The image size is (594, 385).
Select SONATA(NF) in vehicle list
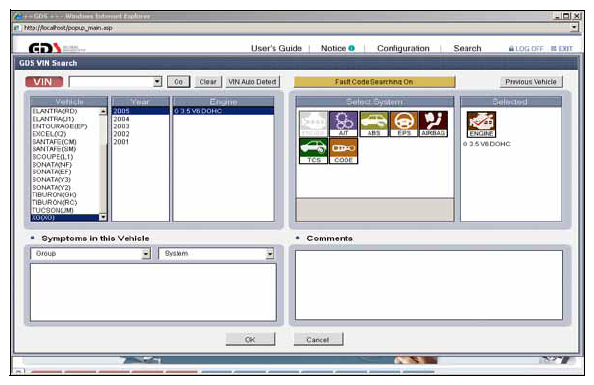click(x=52, y=164)
